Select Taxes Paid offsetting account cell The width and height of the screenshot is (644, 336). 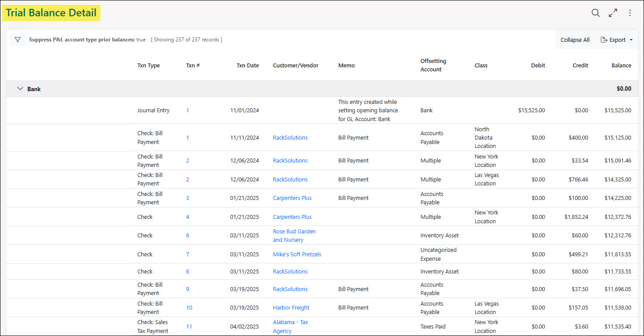tap(433, 326)
